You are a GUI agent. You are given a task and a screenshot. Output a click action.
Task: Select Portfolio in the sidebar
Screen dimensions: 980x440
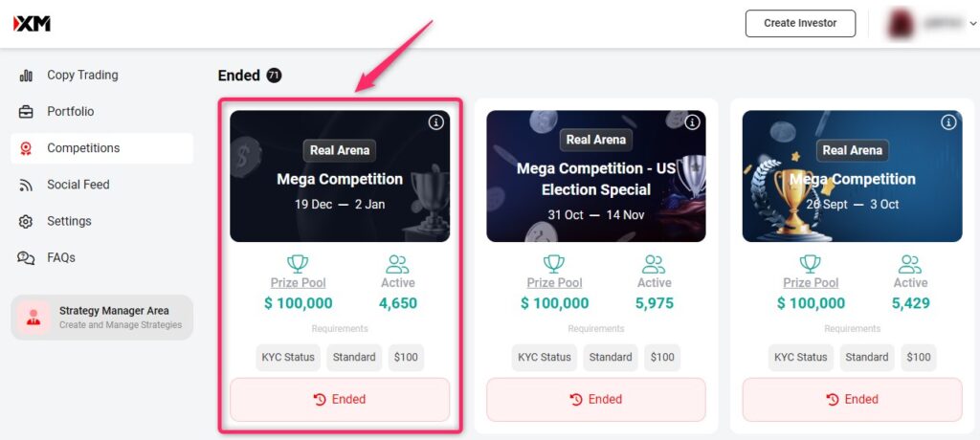coord(71,112)
